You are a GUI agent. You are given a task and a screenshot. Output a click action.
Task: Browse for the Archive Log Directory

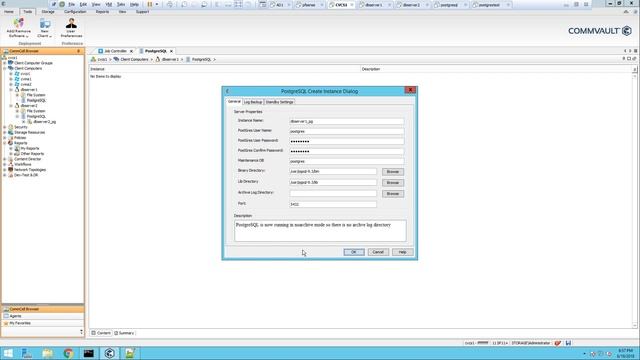[x=393, y=193]
